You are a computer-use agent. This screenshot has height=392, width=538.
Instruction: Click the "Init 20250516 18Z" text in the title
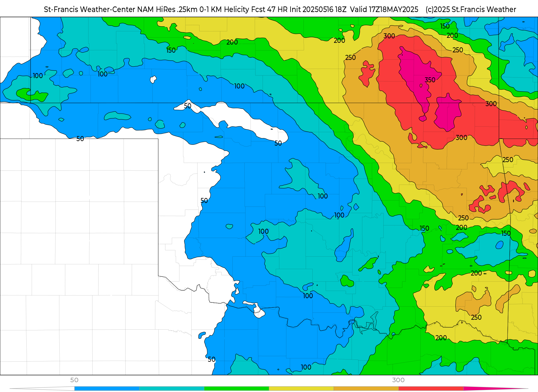[318, 10]
